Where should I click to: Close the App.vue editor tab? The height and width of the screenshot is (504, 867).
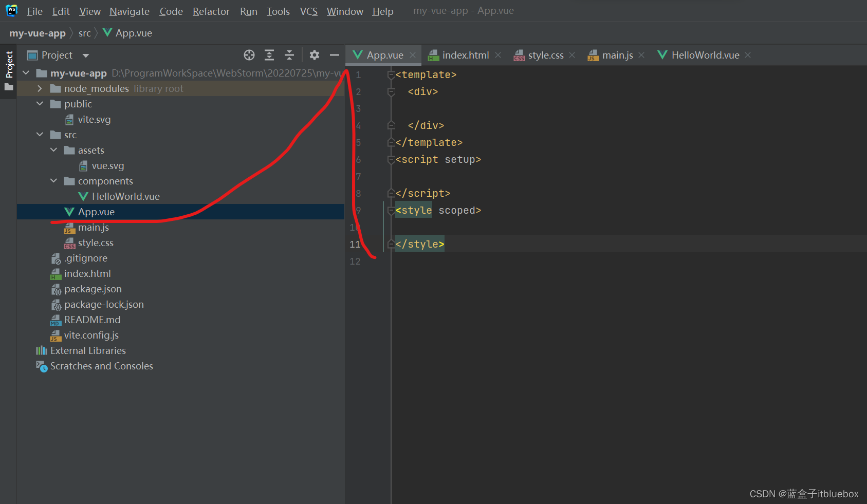point(413,55)
